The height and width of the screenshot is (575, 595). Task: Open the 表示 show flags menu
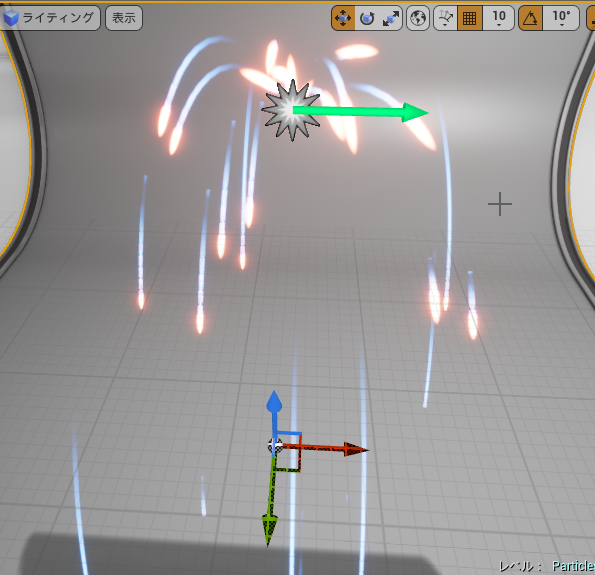124,18
